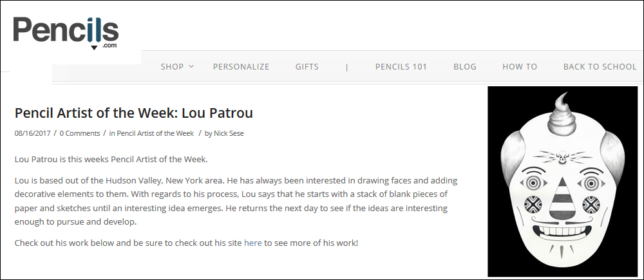Click the pencil tip in the logo
Viewport: 644px width, 280px height.
(94, 47)
